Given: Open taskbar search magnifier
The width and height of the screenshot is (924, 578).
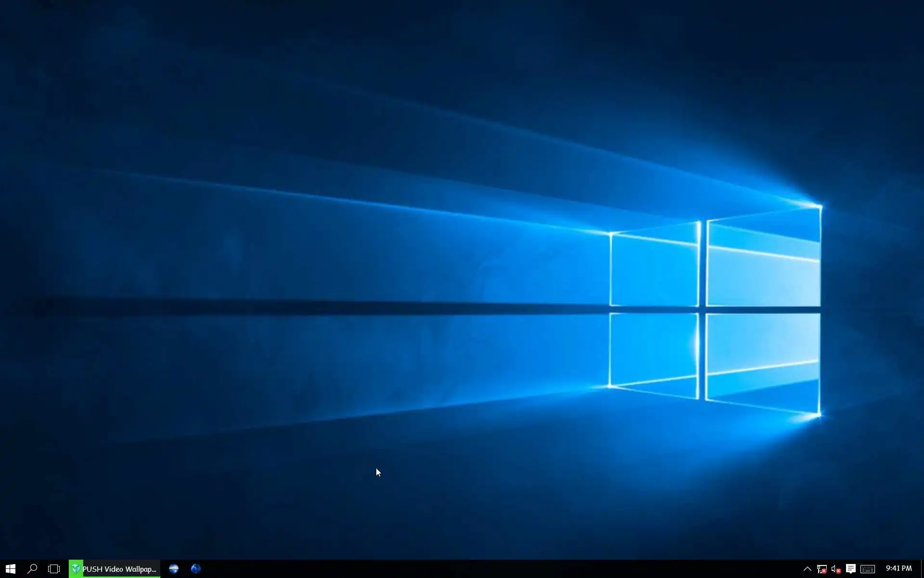Looking at the screenshot, I should [x=32, y=569].
